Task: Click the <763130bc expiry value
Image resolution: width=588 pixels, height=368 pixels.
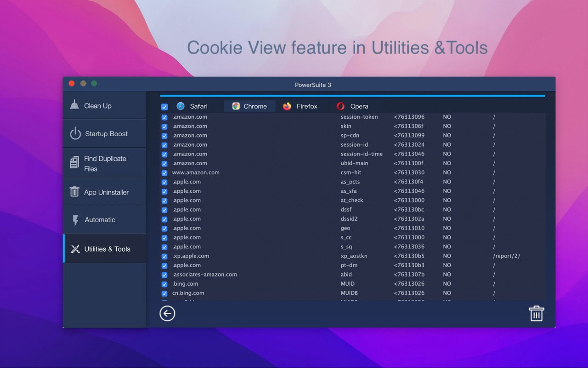Action: [409, 210]
